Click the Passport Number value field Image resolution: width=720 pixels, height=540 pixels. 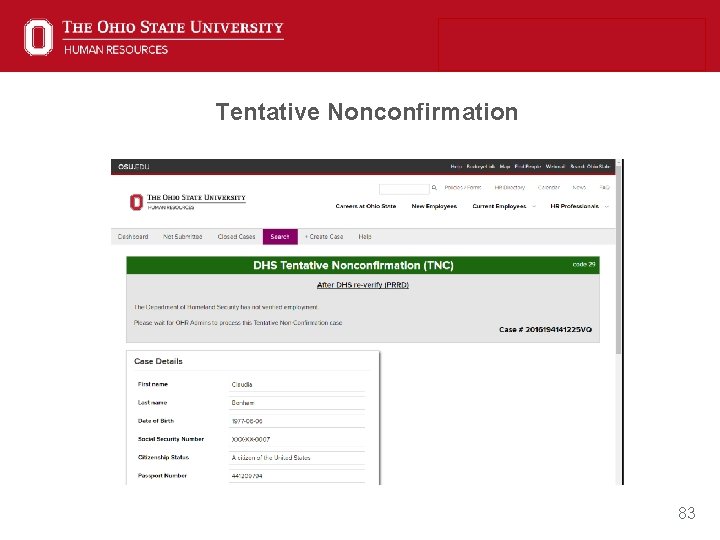(297, 476)
